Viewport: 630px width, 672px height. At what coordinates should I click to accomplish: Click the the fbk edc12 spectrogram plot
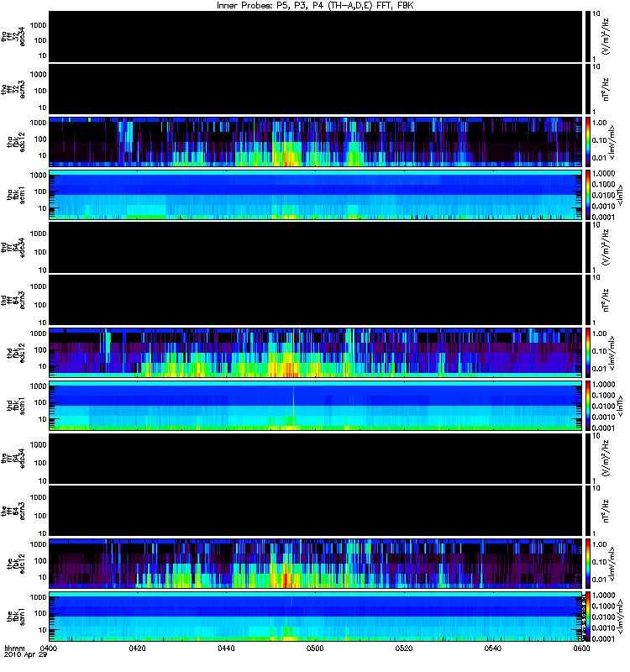[x=315, y=564]
